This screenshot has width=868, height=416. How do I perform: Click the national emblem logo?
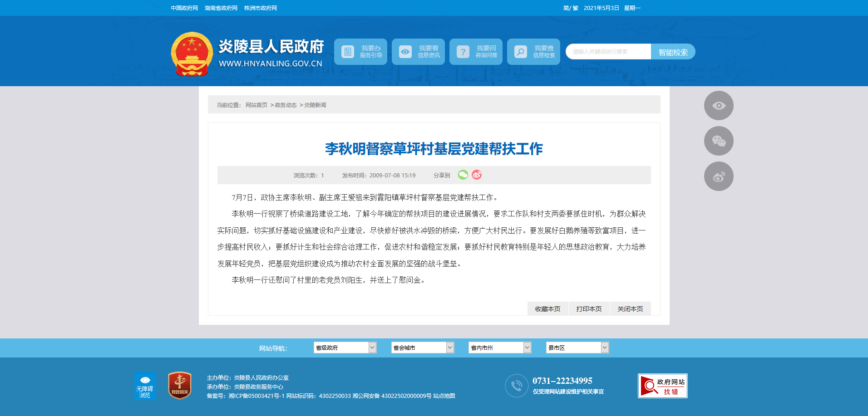192,54
